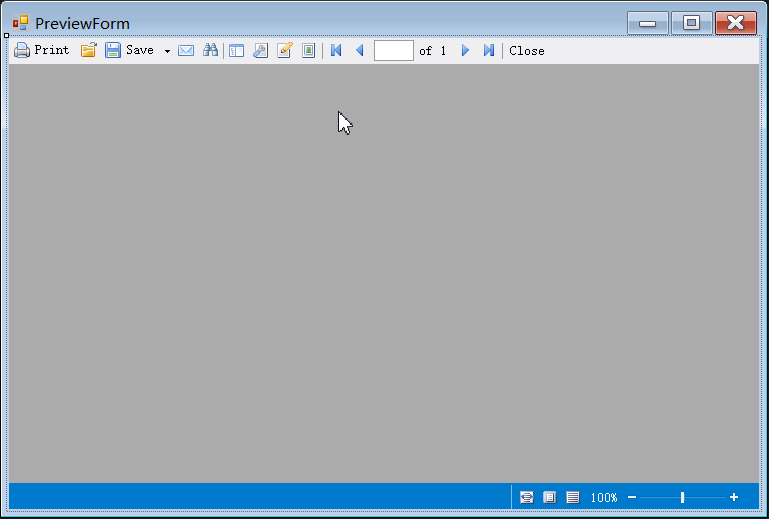Open page setup wrench icon

[x=260, y=50]
